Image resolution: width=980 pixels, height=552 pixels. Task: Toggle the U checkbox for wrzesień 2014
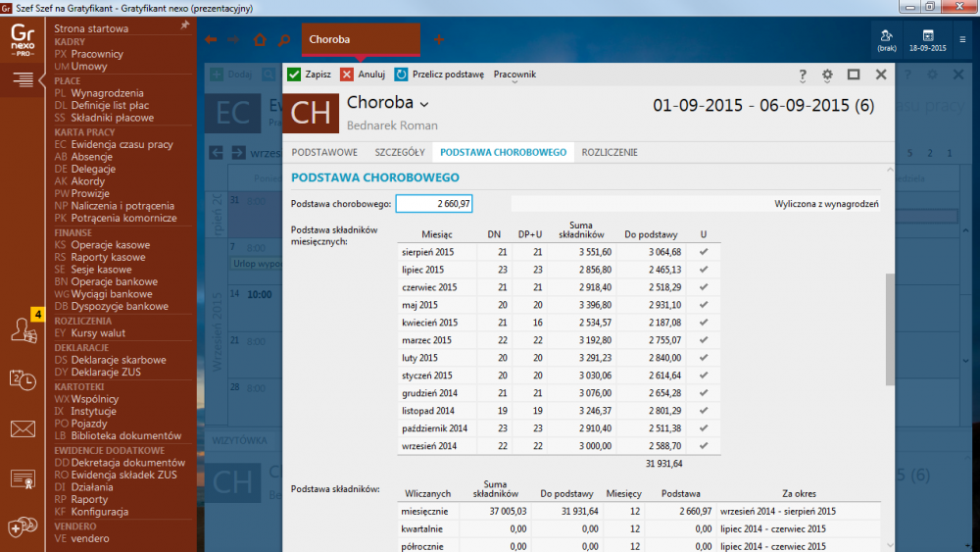click(703, 445)
